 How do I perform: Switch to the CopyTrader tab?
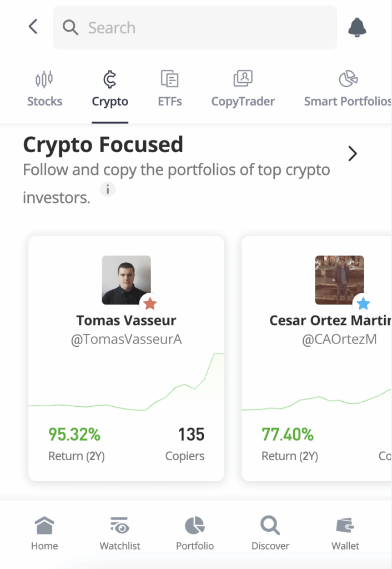pos(243,102)
